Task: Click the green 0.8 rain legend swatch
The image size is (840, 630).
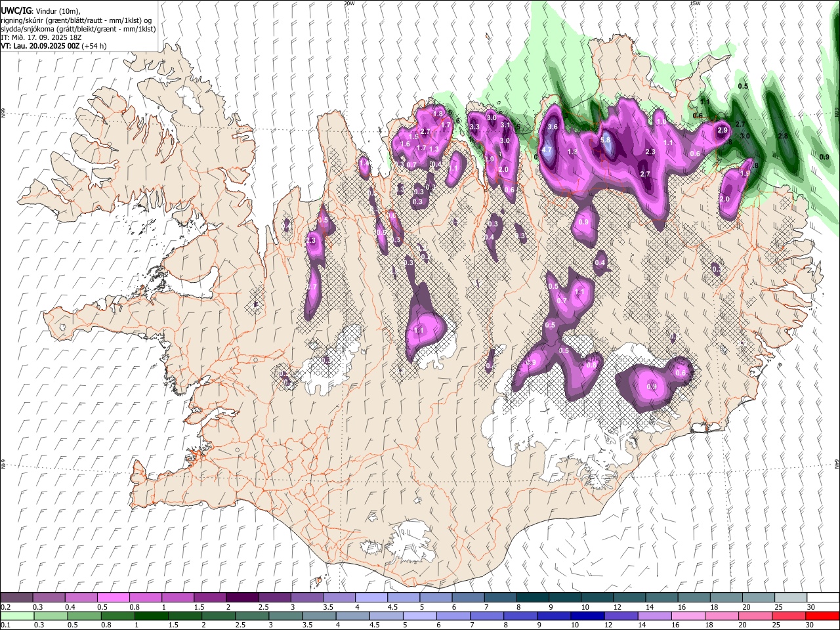Action: coord(117,616)
